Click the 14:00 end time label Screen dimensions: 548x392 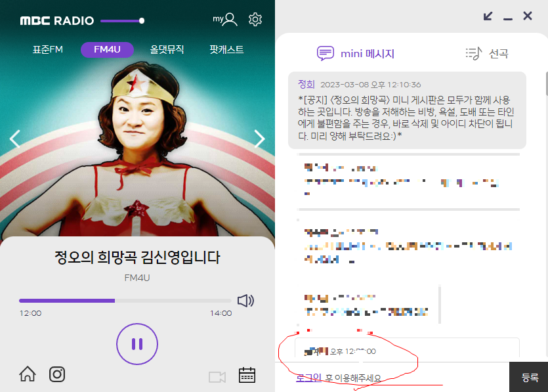(x=221, y=313)
